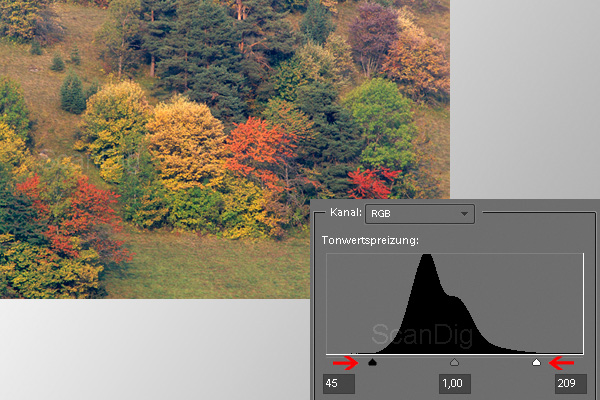The image size is (600, 400).
Task: Click the left red arrow beside black slider
Action: point(346,363)
